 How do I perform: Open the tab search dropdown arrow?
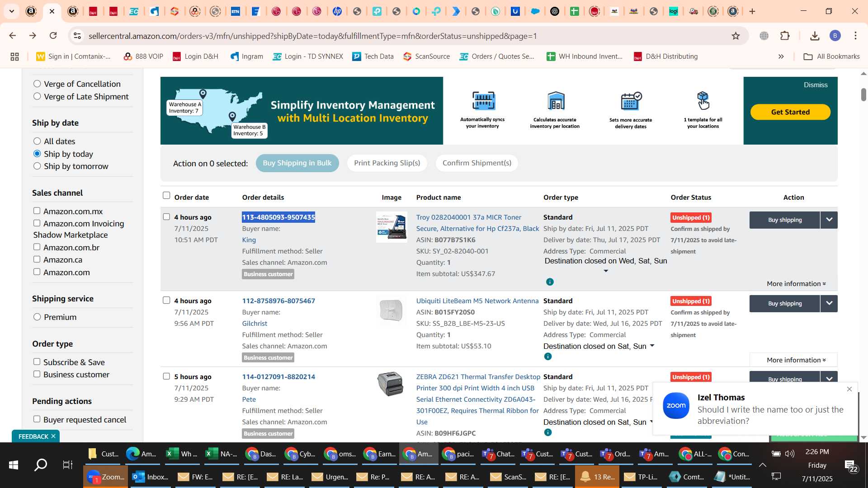(12, 11)
